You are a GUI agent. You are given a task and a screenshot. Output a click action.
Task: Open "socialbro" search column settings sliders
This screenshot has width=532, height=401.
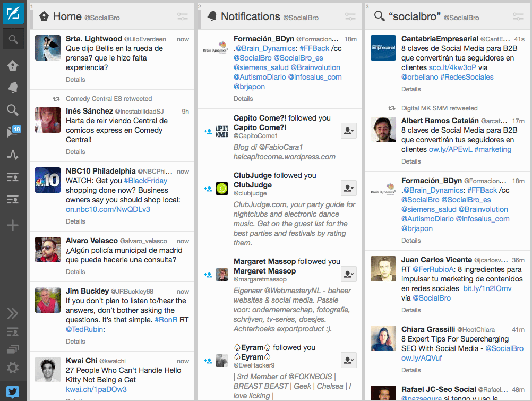[x=518, y=16]
